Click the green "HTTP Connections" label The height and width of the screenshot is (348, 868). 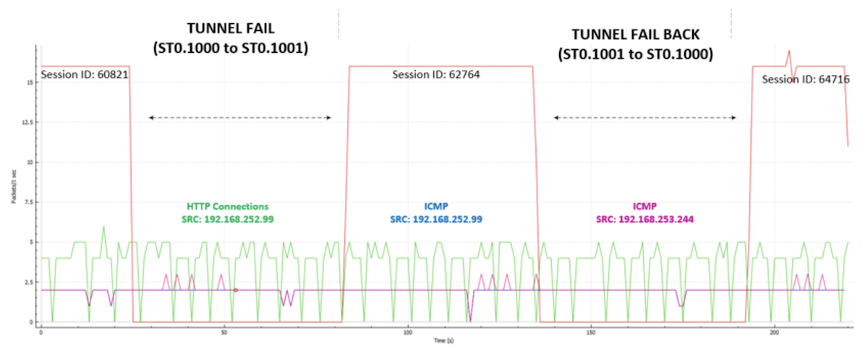229,206
